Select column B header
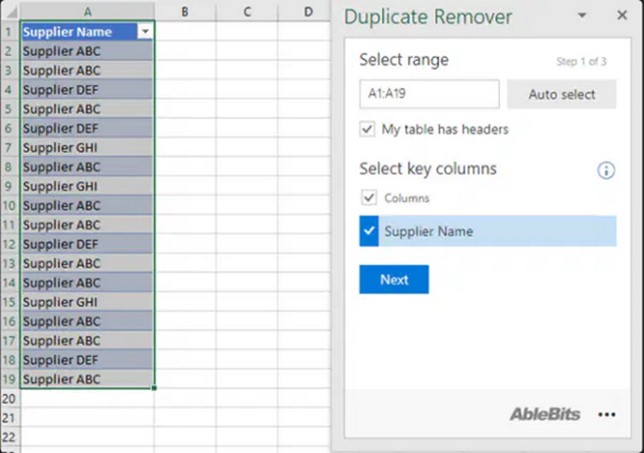This screenshot has height=453, width=644. coord(185,11)
